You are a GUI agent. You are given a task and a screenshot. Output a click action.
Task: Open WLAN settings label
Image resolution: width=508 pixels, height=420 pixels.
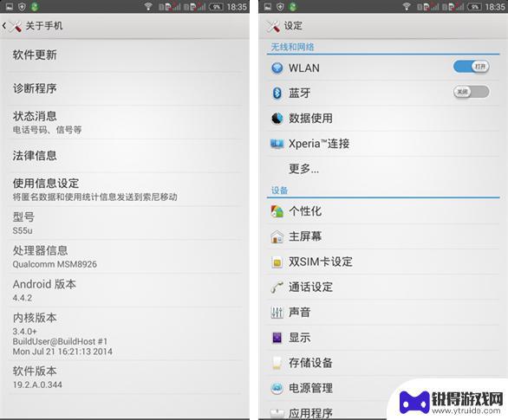304,68
